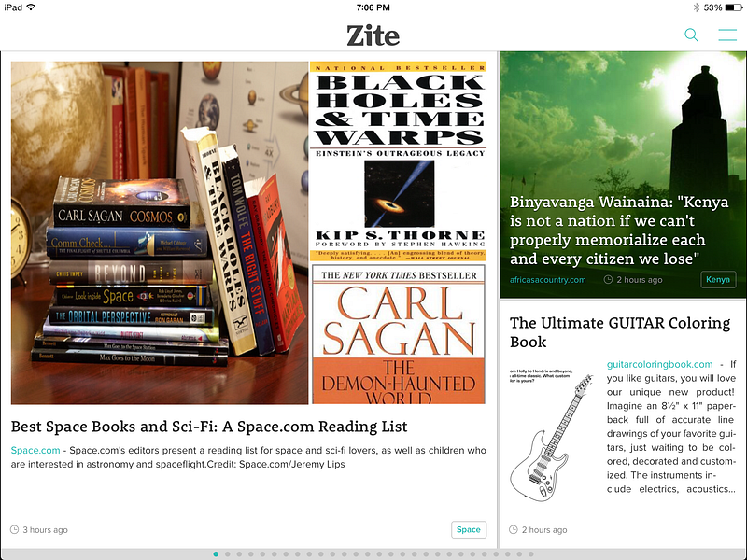
Task: Tap the Wi-Fi status icon
Action: [x=31, y=7]
